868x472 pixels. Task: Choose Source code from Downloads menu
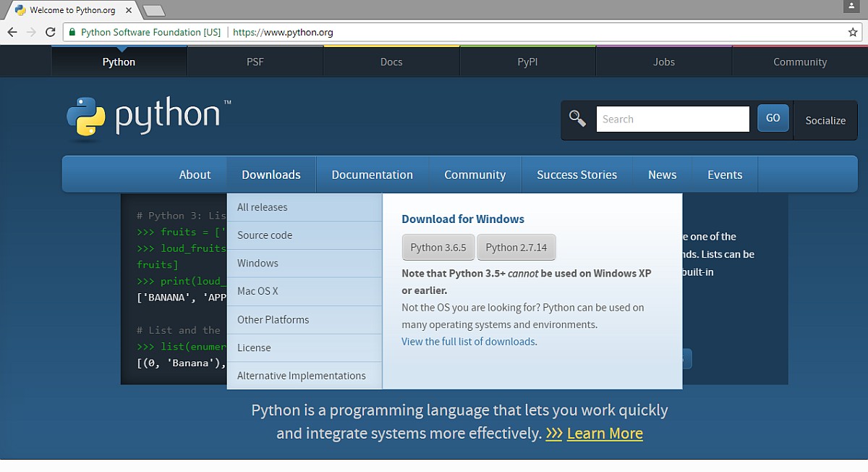(x=305, y=235)
